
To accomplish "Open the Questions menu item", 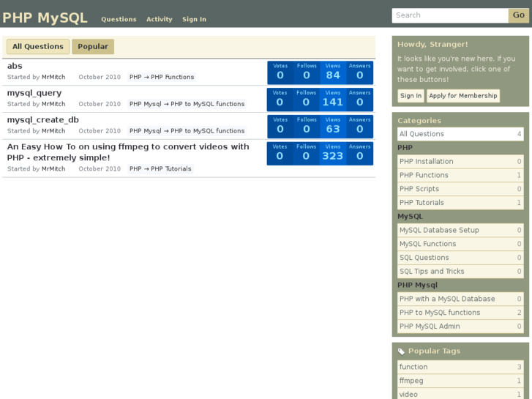I will pyautogui.click(x=119, y=19).
